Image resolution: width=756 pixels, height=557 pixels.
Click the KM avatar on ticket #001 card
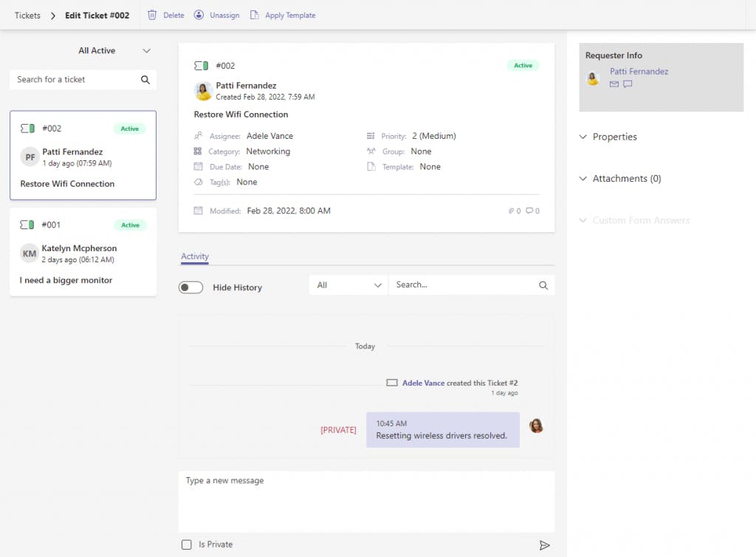[30, 253]
